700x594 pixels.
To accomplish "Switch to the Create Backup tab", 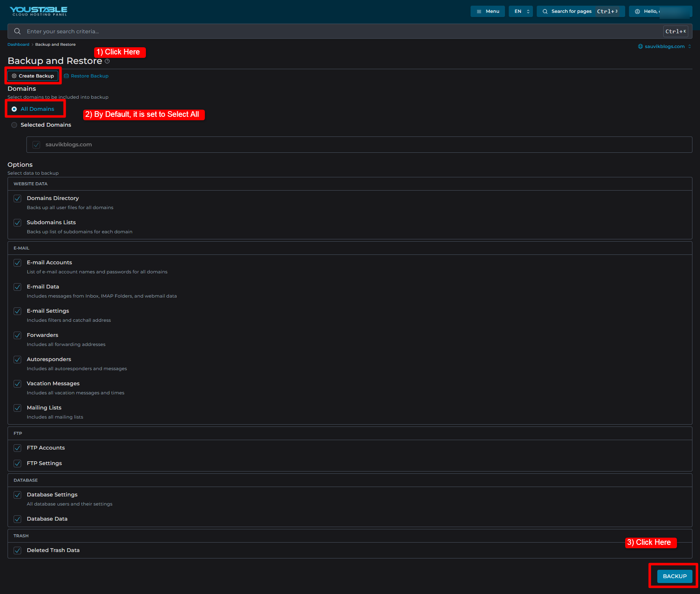I will 33,76.
